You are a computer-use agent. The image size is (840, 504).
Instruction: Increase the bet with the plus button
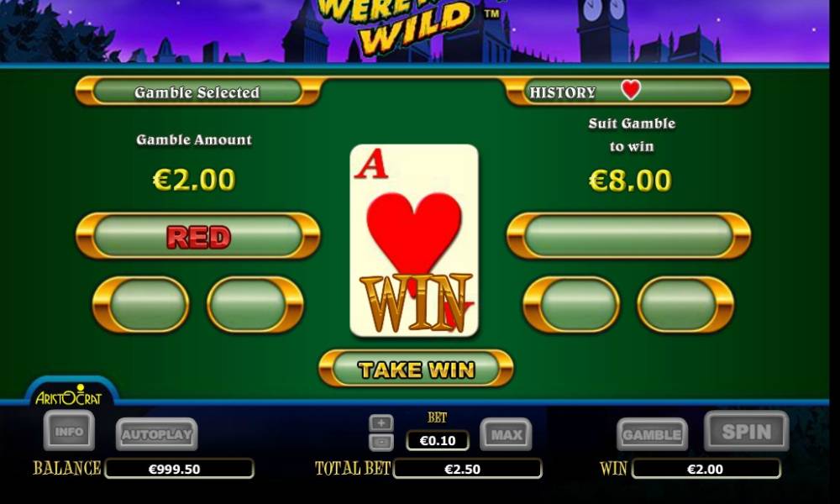pos(381,423)
